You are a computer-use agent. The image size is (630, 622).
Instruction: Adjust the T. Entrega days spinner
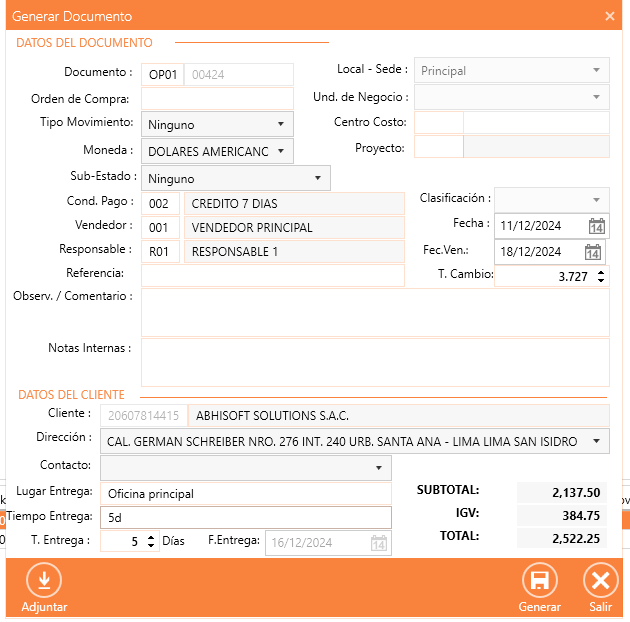[151, 541]
